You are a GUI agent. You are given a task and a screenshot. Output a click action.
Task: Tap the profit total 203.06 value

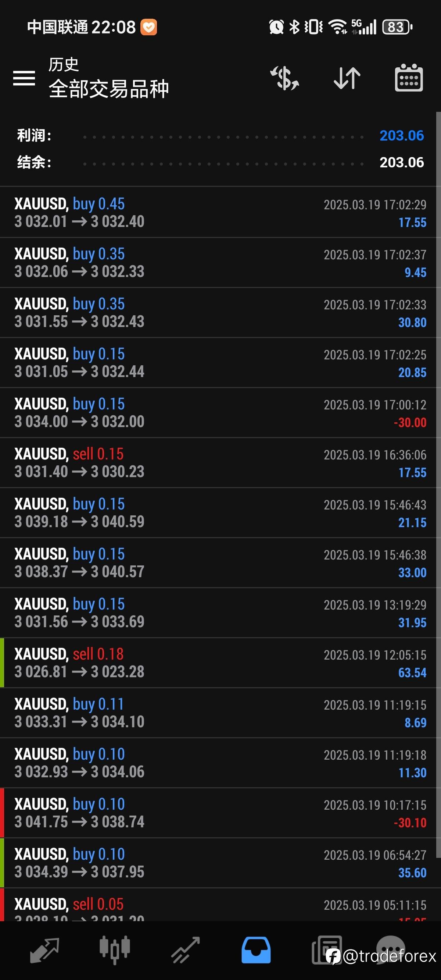pyautogui.click(x=401, y=135)
